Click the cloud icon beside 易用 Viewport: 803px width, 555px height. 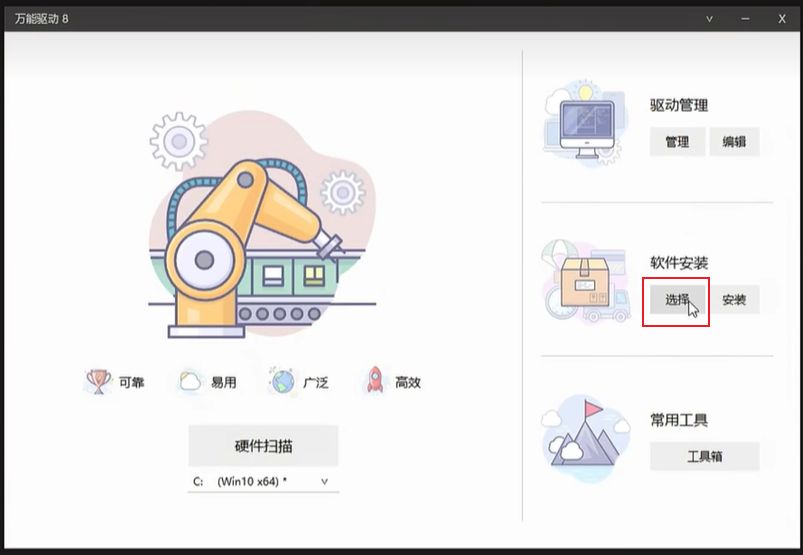pos(189,381)
